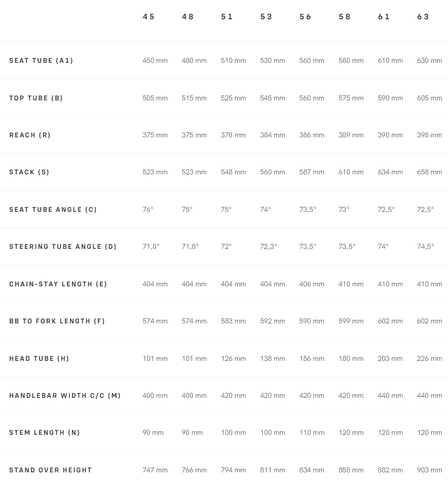Select the Stand Over Height row label
The image size is (448, 482).
pyautogui.click(x=51, y=470)
